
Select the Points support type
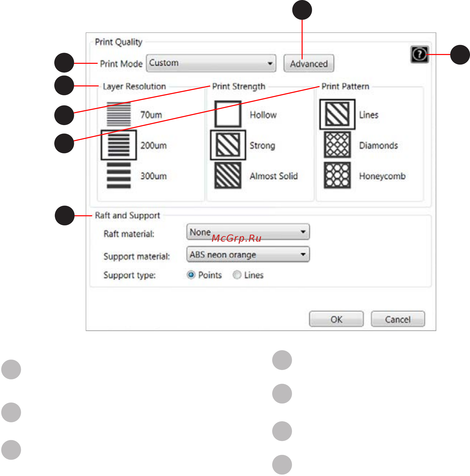(x=191, y=275)
